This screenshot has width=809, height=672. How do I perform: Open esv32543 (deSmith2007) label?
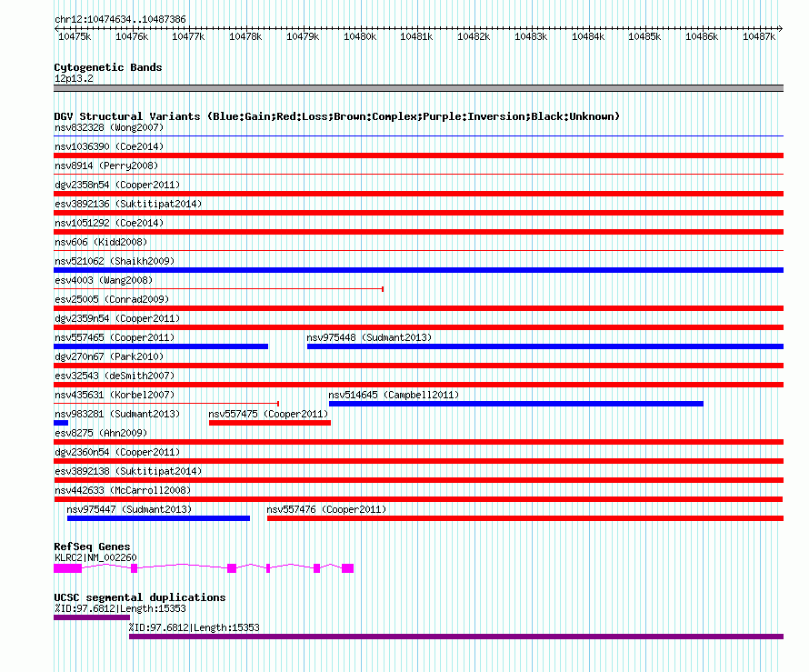tap(115, 376)
